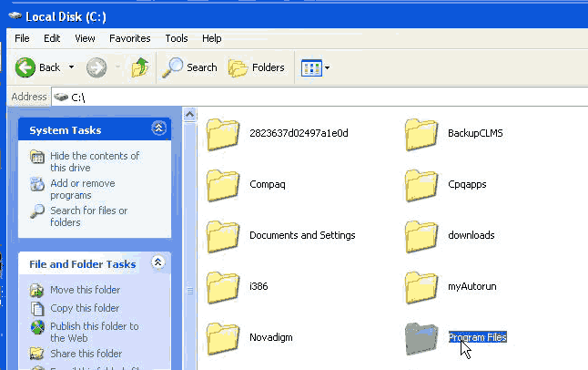Collapse the System Tasks panel
588x370 pixels.
pyautogui.click(x=158, y=129)
